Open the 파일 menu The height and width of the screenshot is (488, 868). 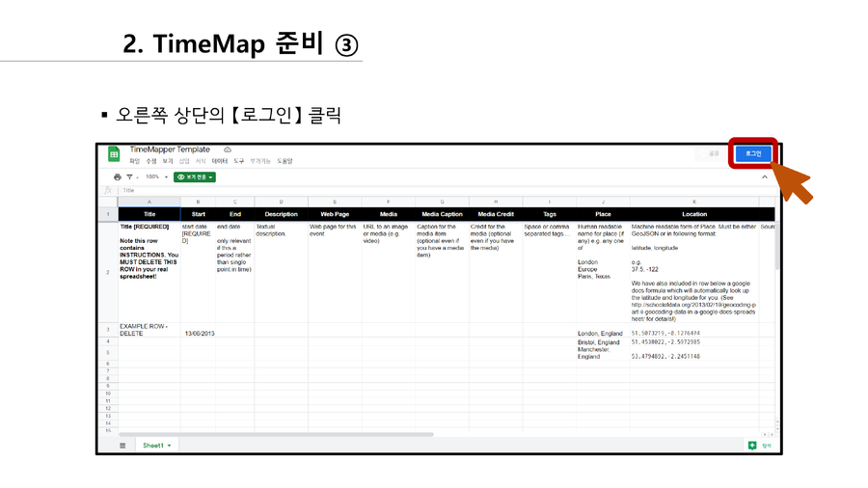pos(134,161)
